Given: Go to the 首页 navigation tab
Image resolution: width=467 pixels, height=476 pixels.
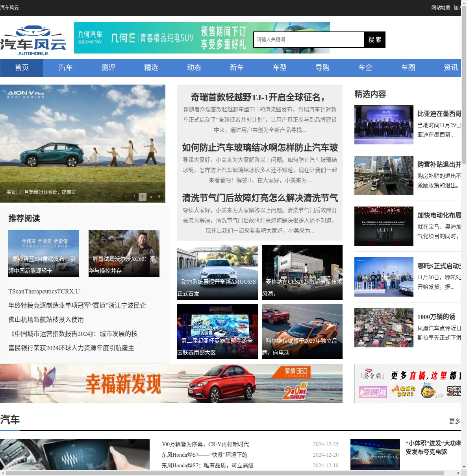Looking at the screenshot, I should tap(22, 68).
